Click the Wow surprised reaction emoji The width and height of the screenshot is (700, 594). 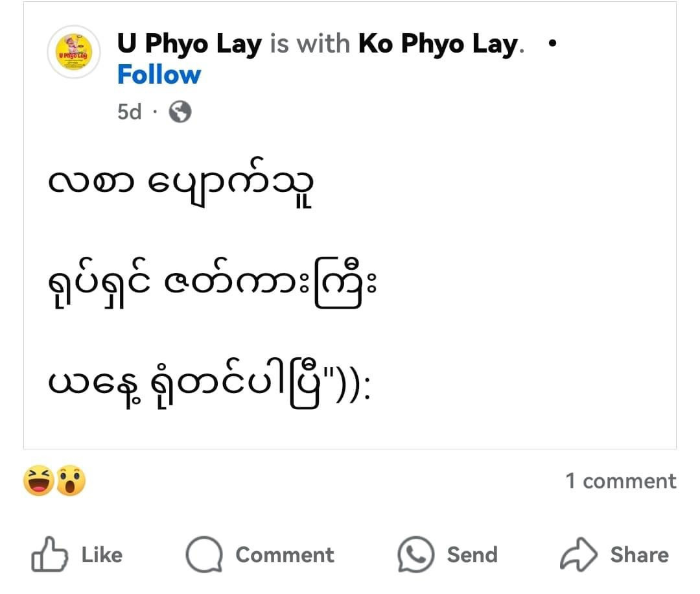click(x=71, y=481)
